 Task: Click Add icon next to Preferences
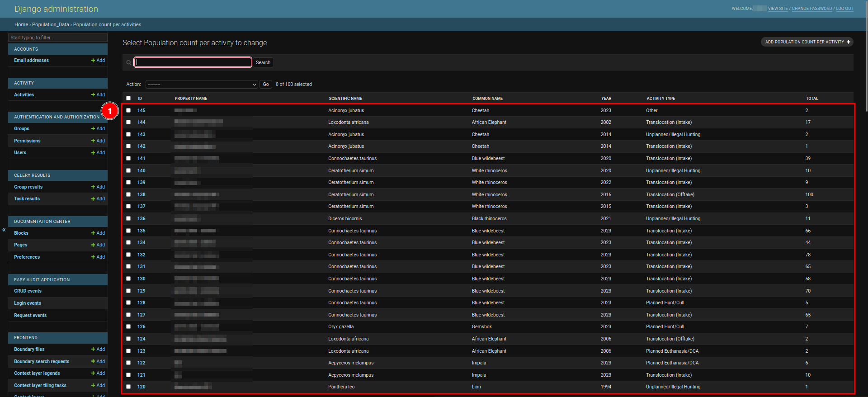[98, 257]
